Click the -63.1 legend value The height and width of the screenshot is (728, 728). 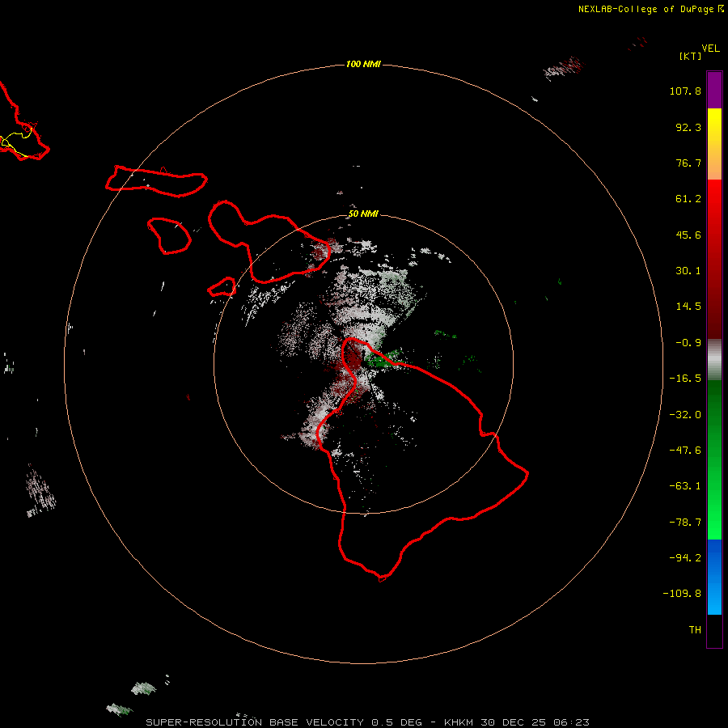[685, 486]
